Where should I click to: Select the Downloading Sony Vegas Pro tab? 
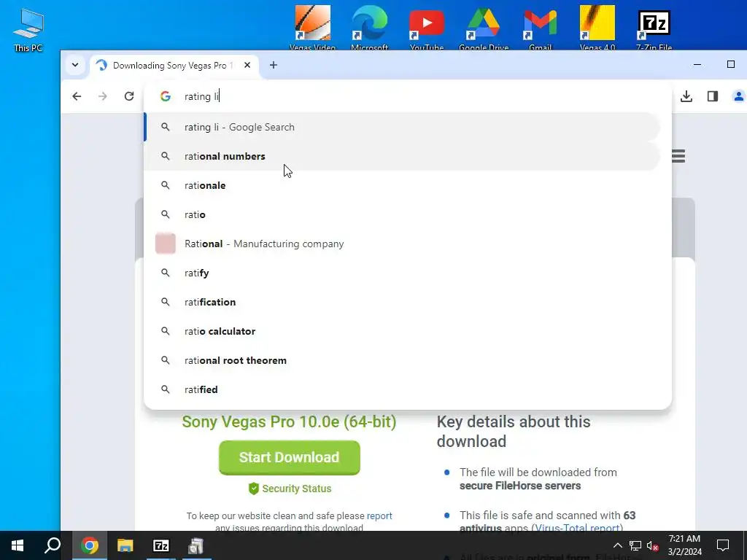point(174,65)
